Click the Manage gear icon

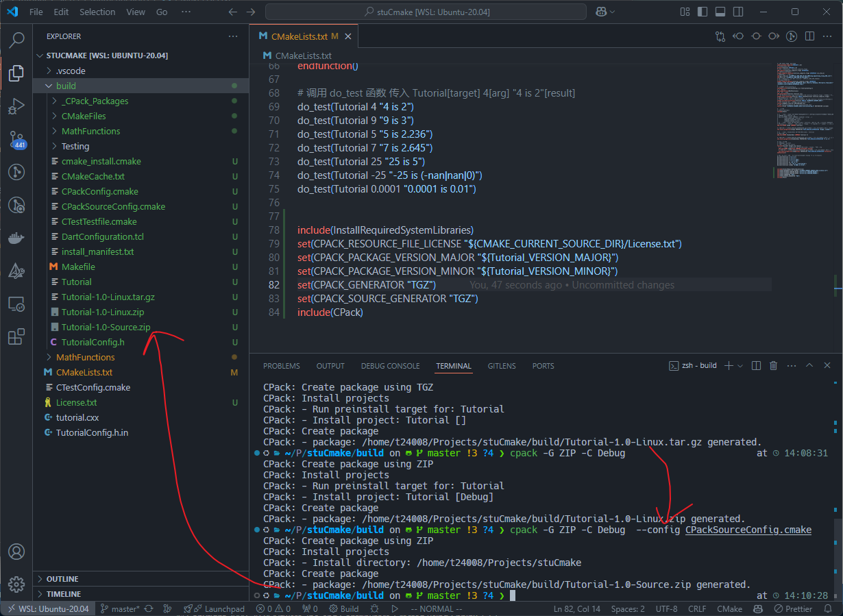click(x=16, y=584)
